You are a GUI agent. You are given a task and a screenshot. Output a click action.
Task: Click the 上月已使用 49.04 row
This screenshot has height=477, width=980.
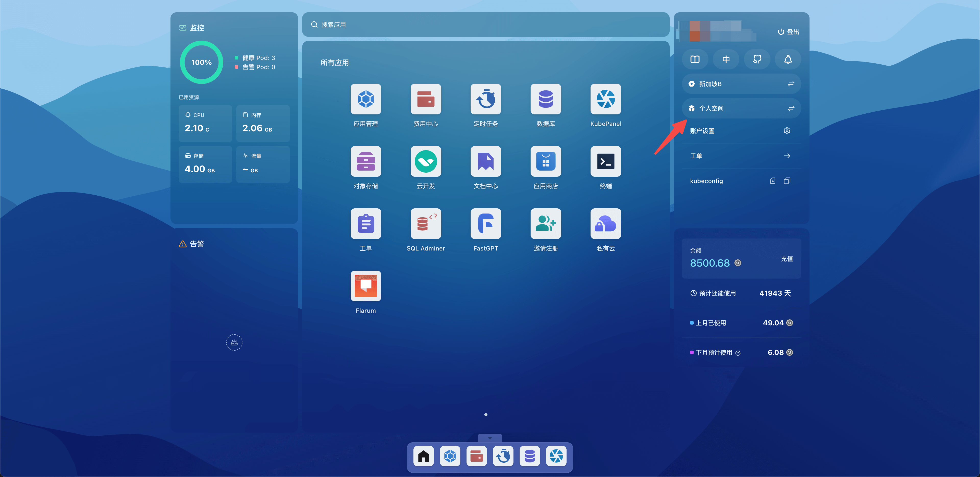[741, 323]
